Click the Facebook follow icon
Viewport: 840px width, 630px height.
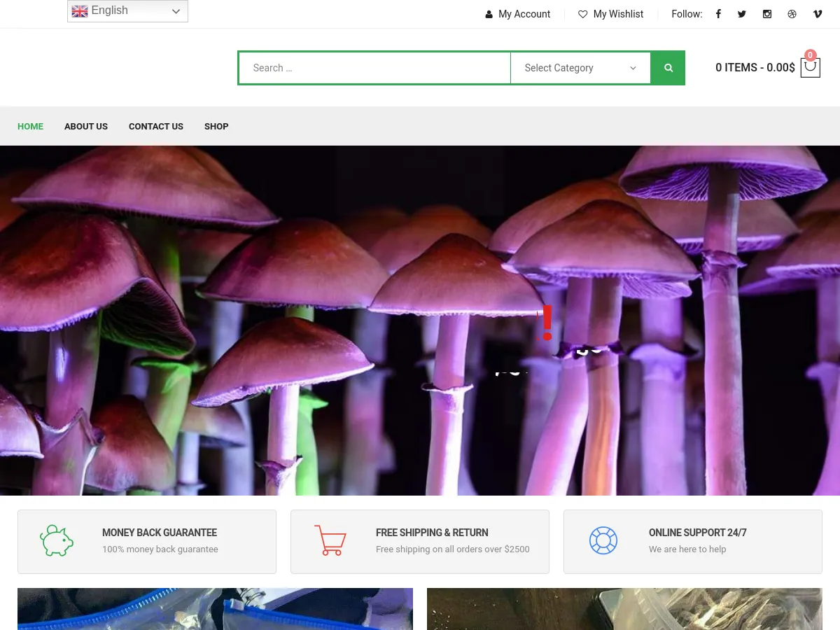tap(717, 14)
